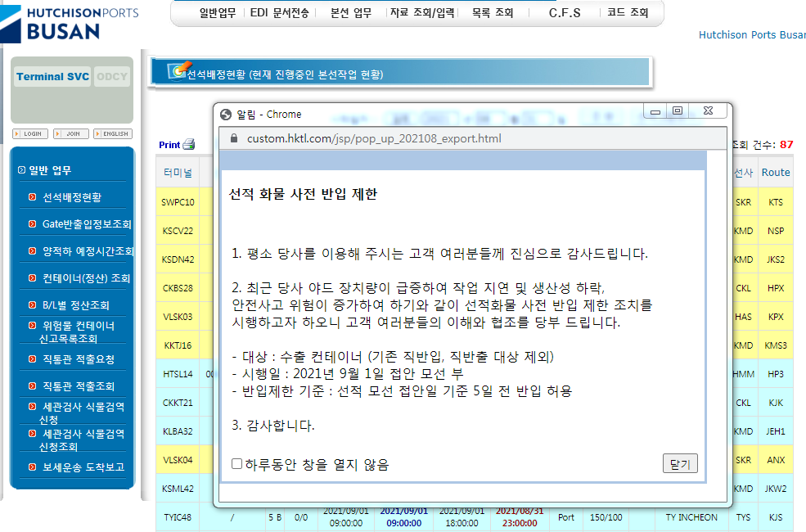This screenshot has width=806, height=532.
Task: Open Gate반출입정보조회 sidebar link
Action: pyautogui.click(x=87, y=223)
